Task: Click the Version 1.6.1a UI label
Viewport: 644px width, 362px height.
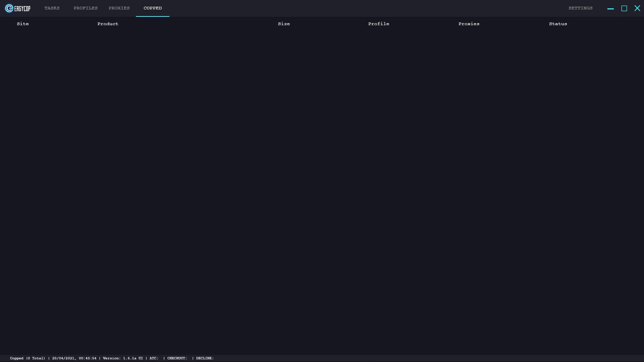Action: click(x=123, y=358)
